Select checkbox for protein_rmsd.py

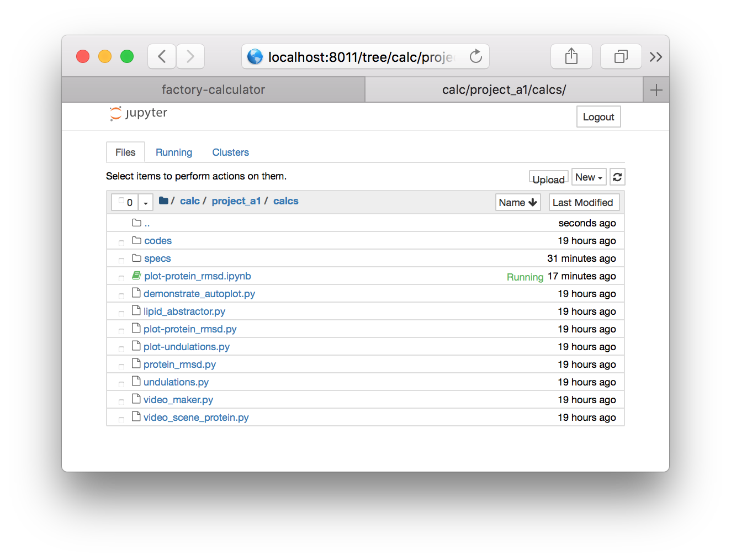121,366
